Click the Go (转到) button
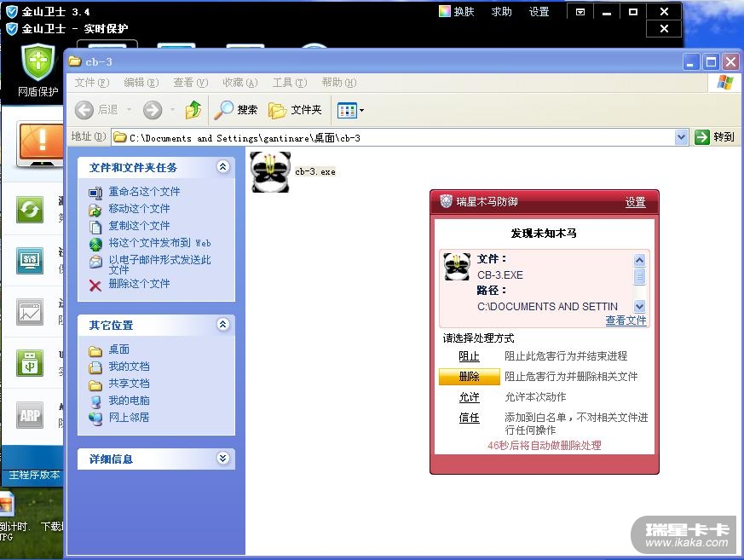 pos(714,137)
